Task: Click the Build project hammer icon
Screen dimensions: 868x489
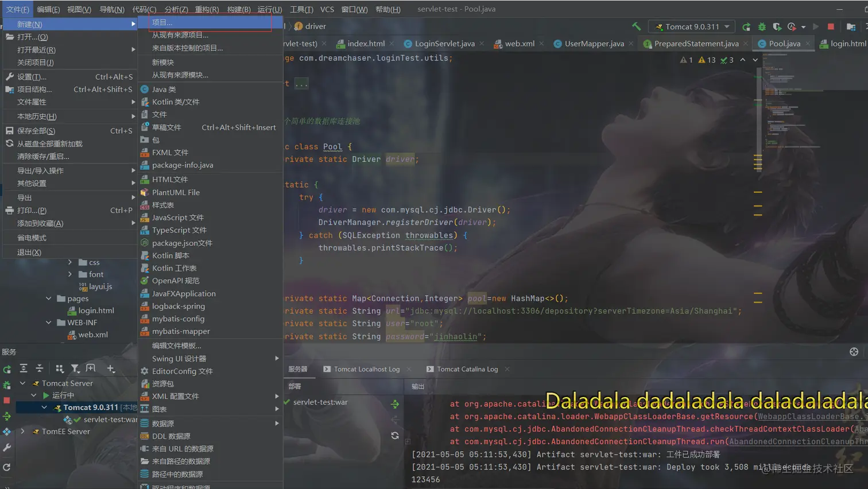Action: (636, 26)
